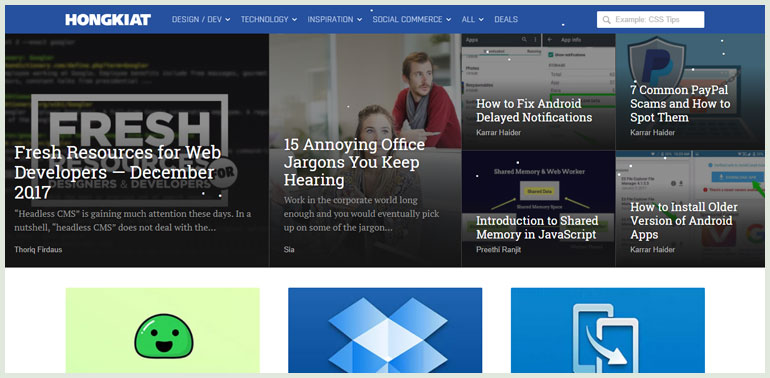Open How to Fix Android Delayed Notifications
770x378 pixels.
click(534, 110)
